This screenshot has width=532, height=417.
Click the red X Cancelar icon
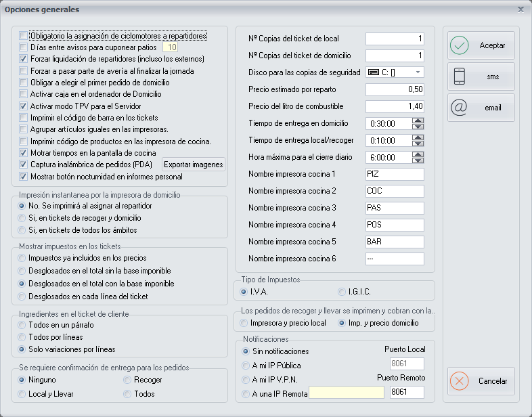click(x=460, y=381)
